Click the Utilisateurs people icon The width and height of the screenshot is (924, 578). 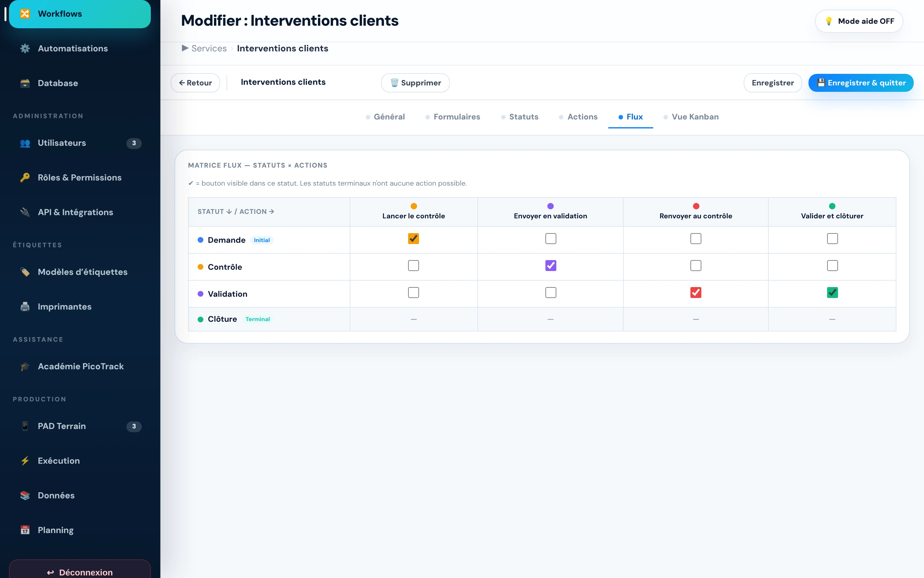25,143
